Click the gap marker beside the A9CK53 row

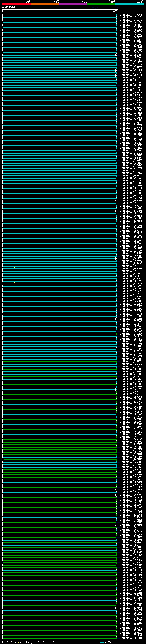point(12,629)
